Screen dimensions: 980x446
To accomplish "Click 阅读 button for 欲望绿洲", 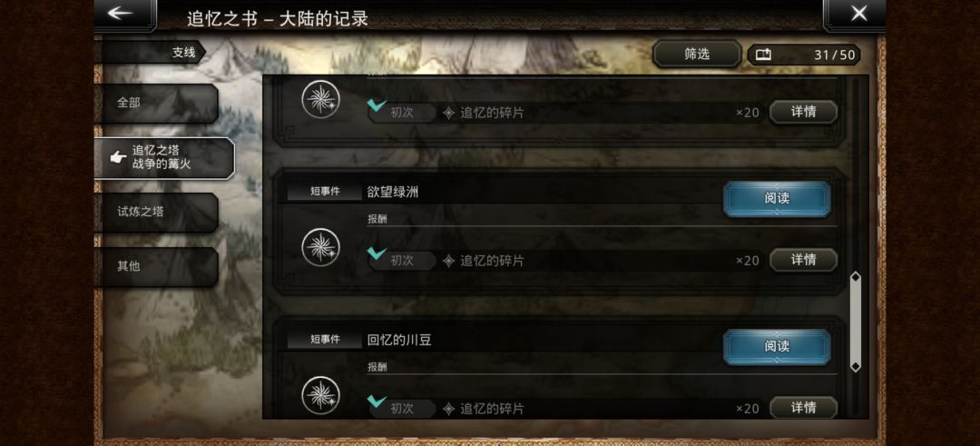I will click(777, 199).
